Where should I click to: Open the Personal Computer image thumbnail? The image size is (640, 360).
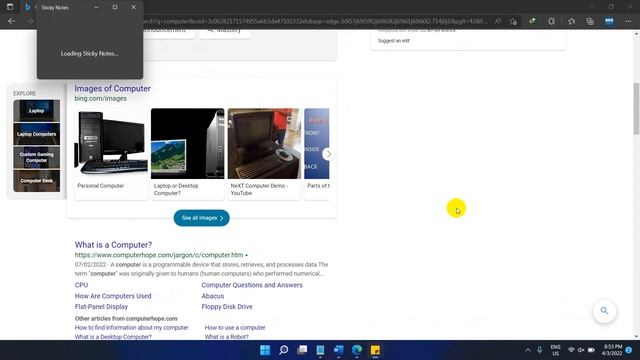111,144
